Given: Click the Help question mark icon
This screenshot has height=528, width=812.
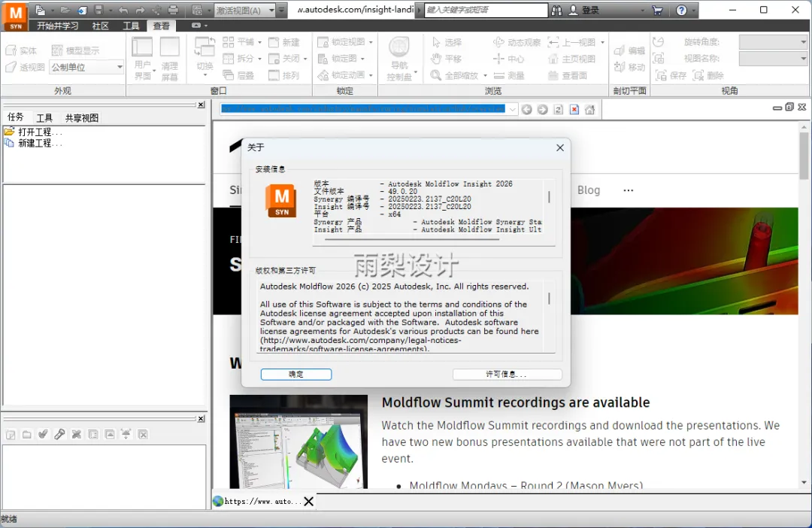Looking at the screenshot, I should tap(681, 10).
